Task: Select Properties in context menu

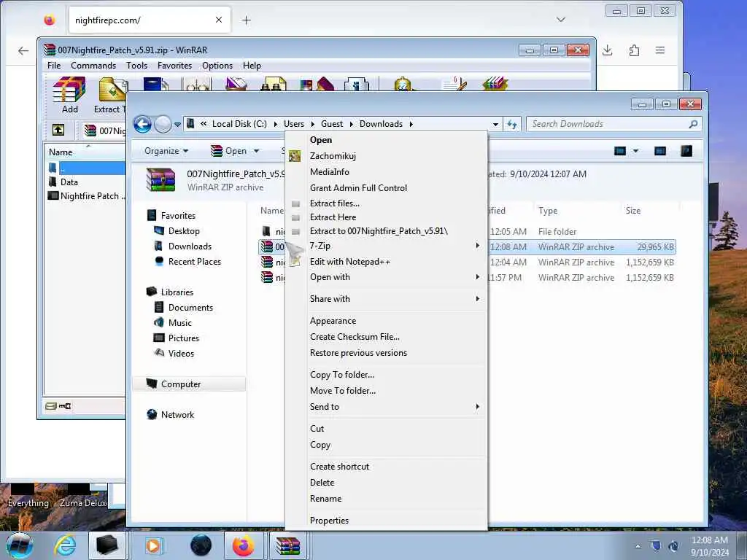Action: [329, 521]
